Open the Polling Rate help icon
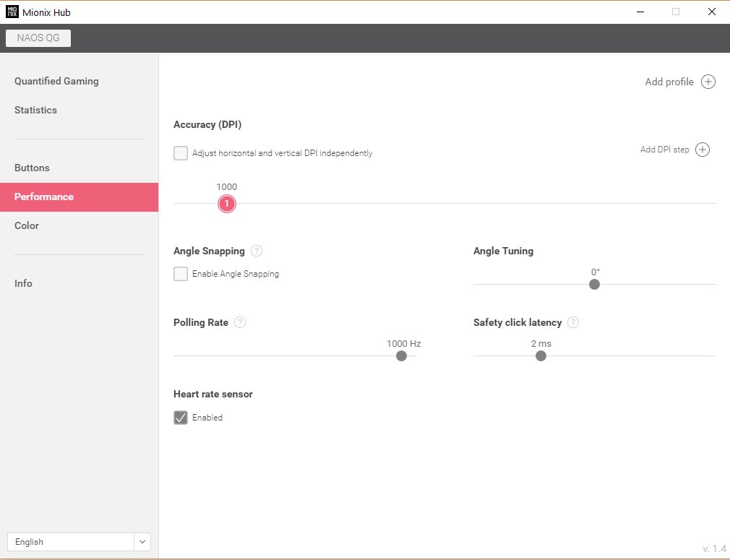 240,322
